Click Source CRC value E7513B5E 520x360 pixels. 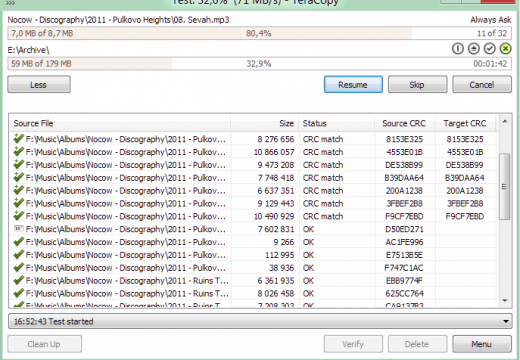[x=404, y=255]
